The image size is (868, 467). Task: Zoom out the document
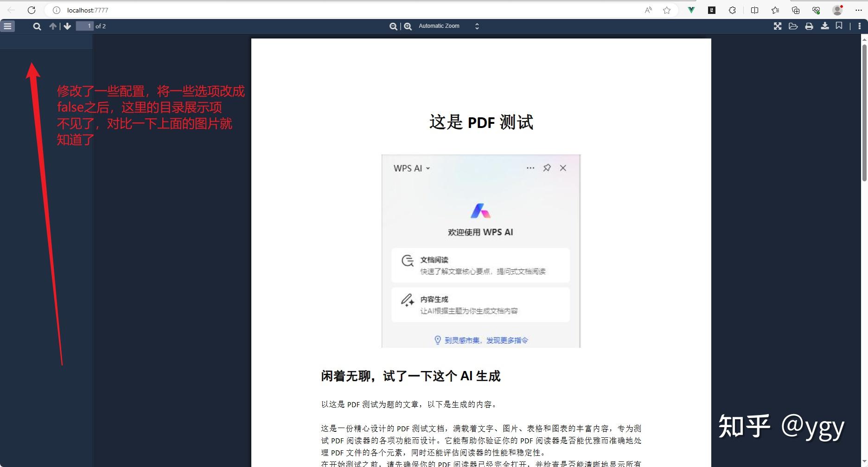pyautogui.click(x=393, y=26)
